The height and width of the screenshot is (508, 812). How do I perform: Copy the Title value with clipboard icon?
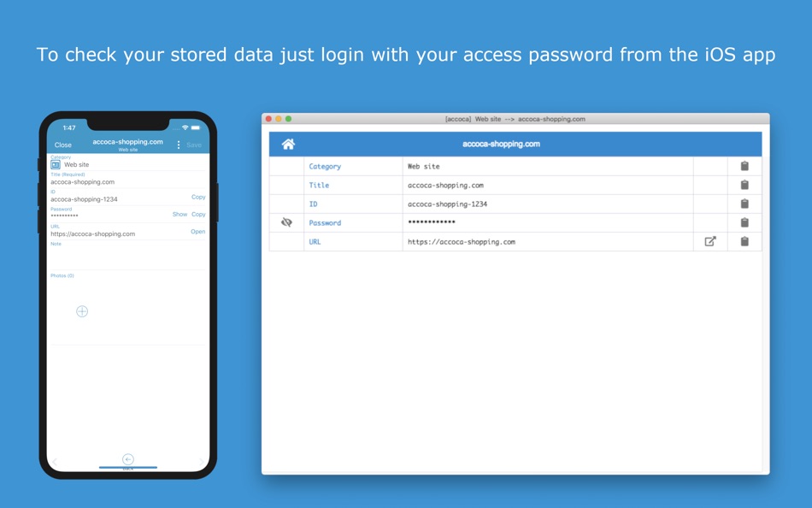(x=744, y=185)
